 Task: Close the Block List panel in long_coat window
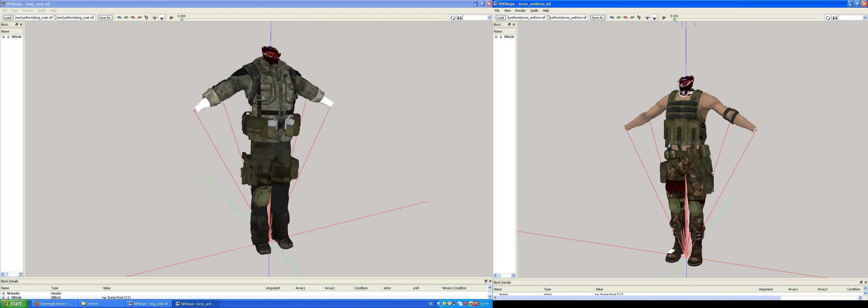coord(21,25)
